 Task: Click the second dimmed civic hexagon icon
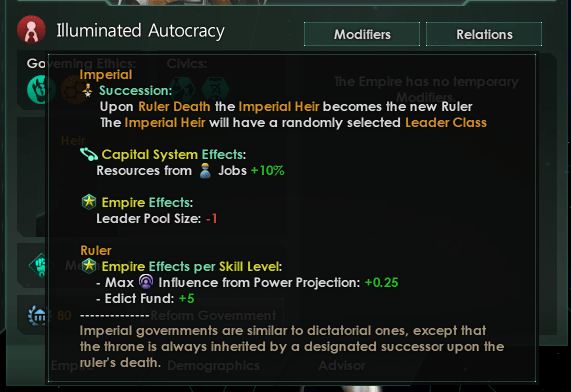(x=216, y=89)
